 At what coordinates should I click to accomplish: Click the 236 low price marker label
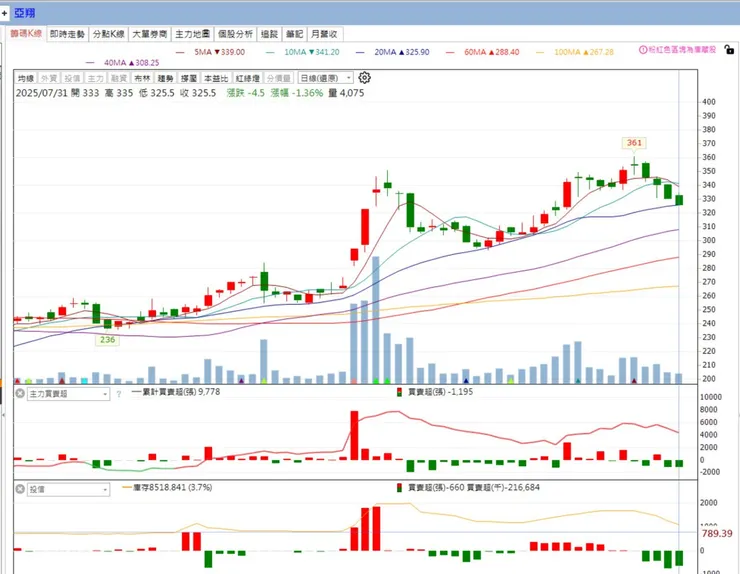click(x=108, y=339)
